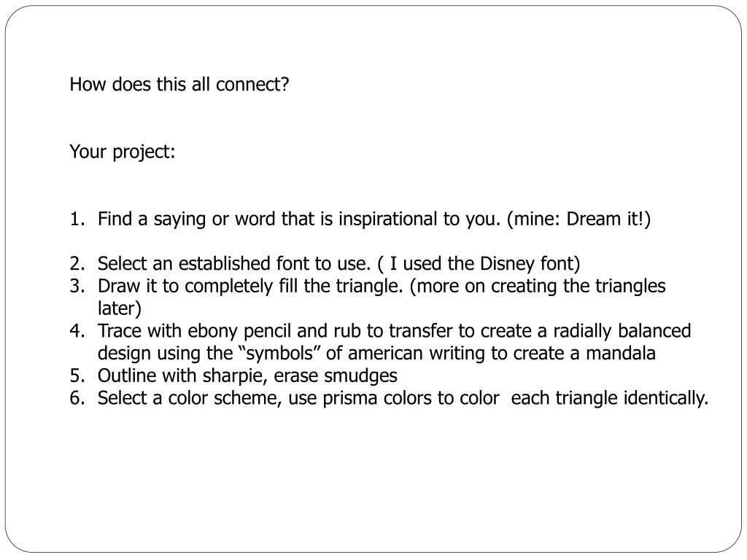Click 'Outline with sharpie, erase smudges'
The image size is (747, 560).
(x=247, y=376)
